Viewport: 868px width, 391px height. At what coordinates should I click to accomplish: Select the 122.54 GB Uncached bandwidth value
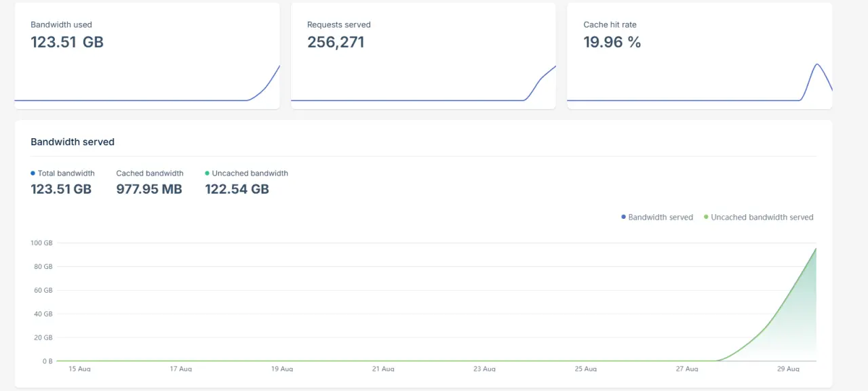tap(237, 189)
